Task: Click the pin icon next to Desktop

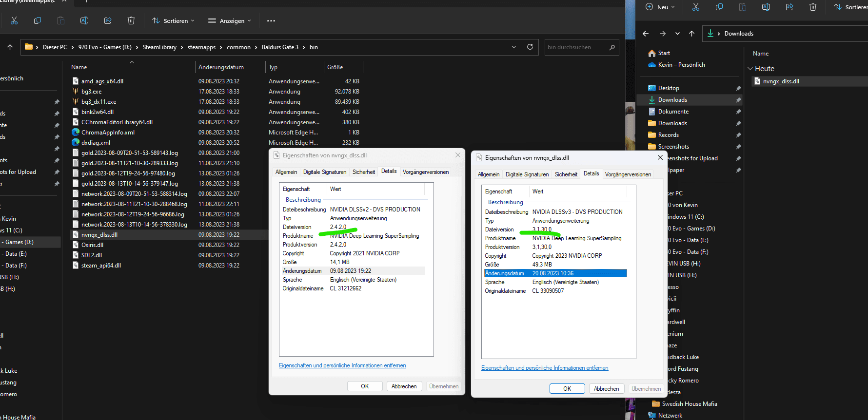Action: coord(738,88)
